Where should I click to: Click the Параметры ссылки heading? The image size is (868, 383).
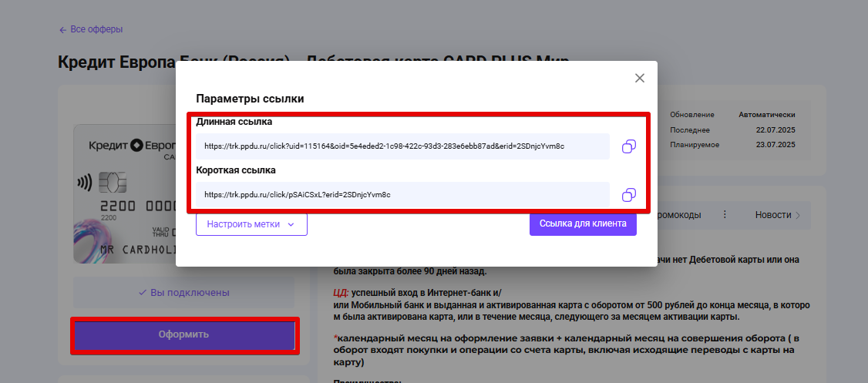250,99
